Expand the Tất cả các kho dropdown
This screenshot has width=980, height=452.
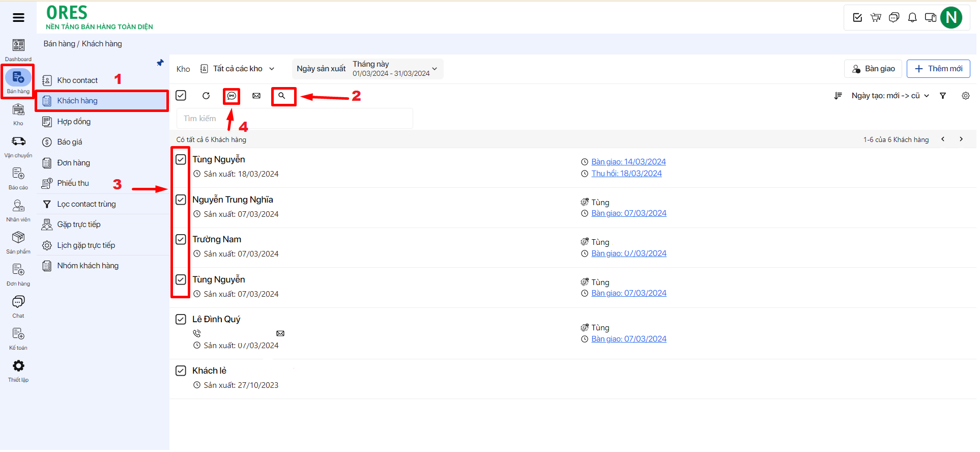click(x=238, y=69)
